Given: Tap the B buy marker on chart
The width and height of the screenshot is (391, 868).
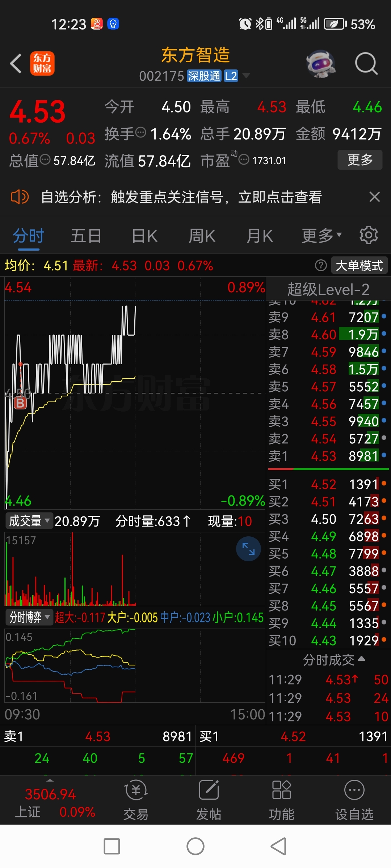Looking at the screenshot, I should [20, 403].
